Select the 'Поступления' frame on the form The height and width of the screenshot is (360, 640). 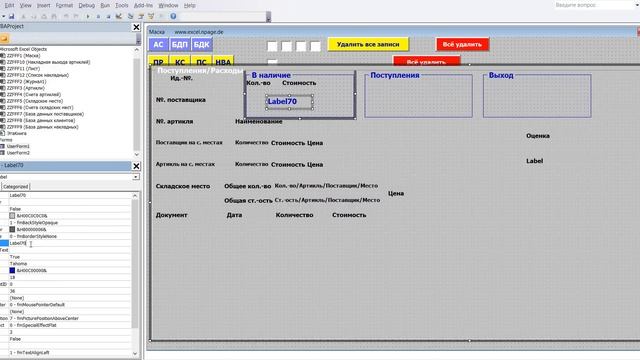click(x=418, y=95)
